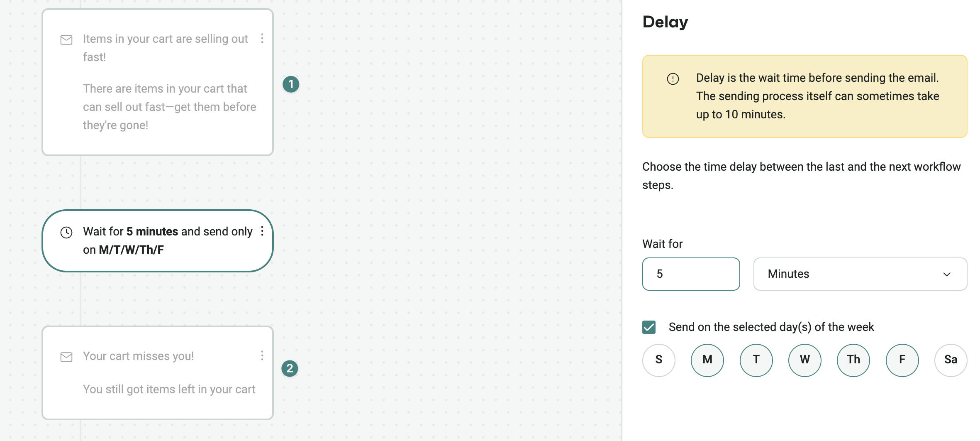The image size is (980, 441).
Task: Toggle the Friday day button off
Action: [x=902, y=360]
